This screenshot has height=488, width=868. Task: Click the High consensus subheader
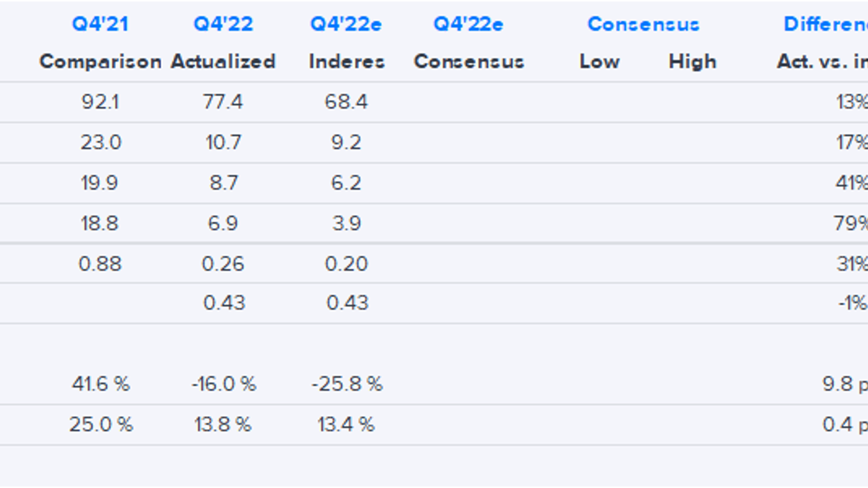[692, 62]
